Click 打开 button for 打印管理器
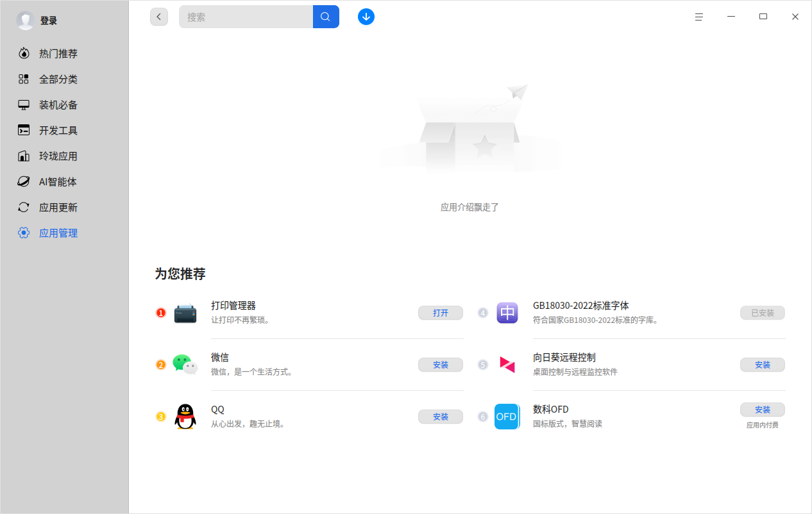This screenshot has height=514, width=812. 441,313
